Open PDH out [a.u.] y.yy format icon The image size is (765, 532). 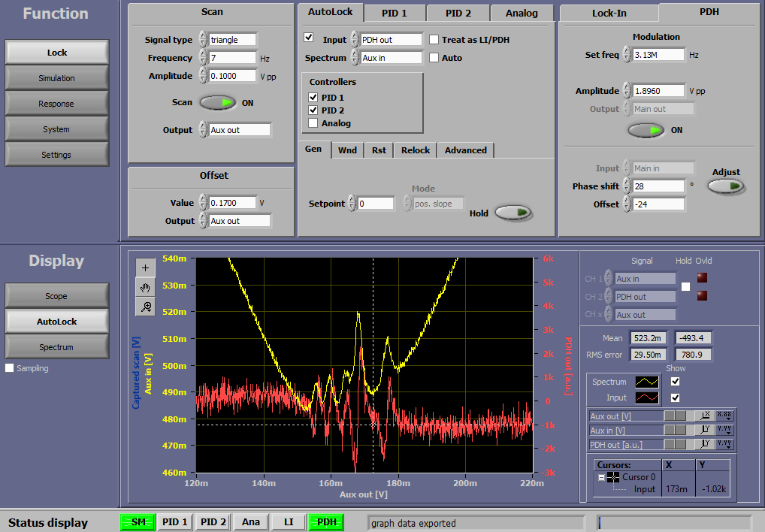click(724, 444)
